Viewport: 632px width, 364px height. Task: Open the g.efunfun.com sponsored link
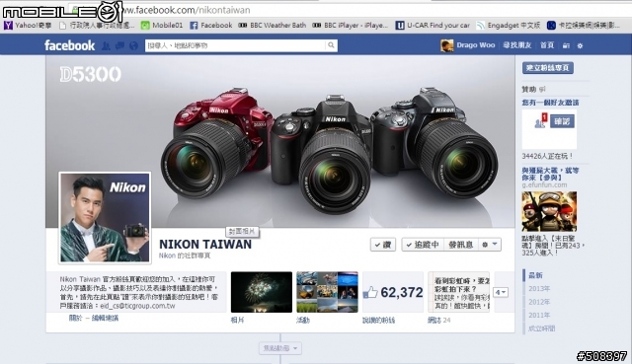[x=544, y=184]
